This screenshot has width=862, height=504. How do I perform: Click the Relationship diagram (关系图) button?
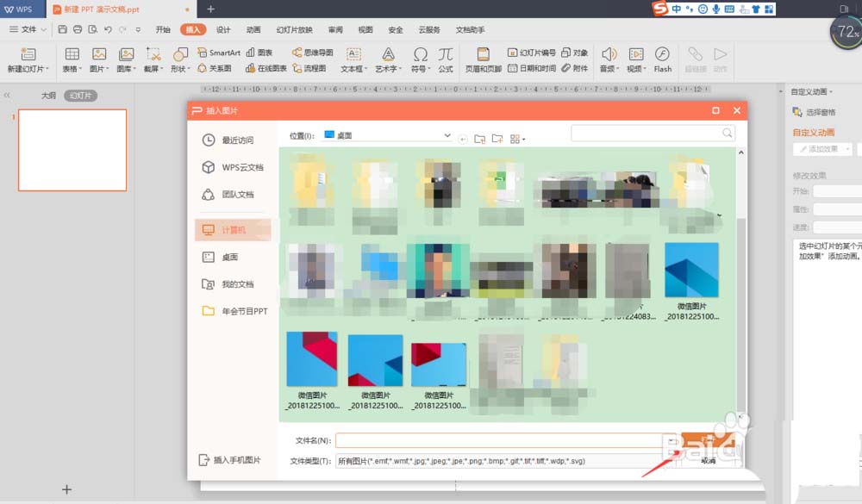[215, 68]
